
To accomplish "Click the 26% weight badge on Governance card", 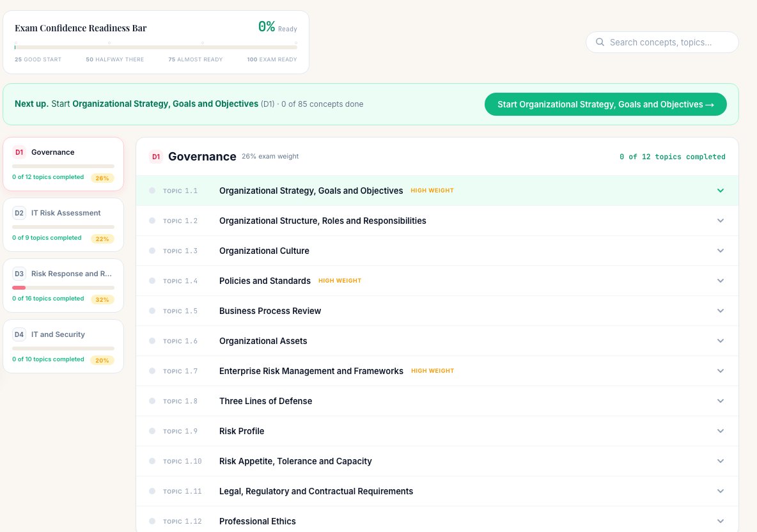I will 102,178.
